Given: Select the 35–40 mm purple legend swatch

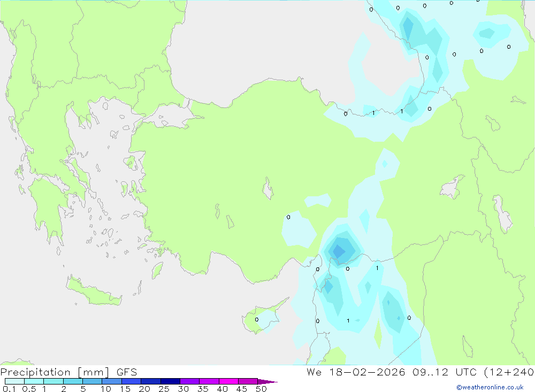Looking at the screenshot, I should 209,381.
